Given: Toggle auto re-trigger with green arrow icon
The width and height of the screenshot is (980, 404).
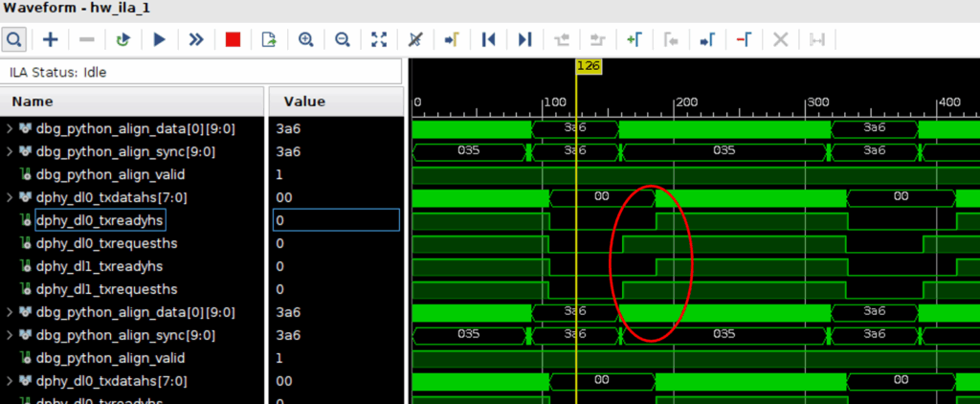Looking at the screenshot, I should (123, 40).
